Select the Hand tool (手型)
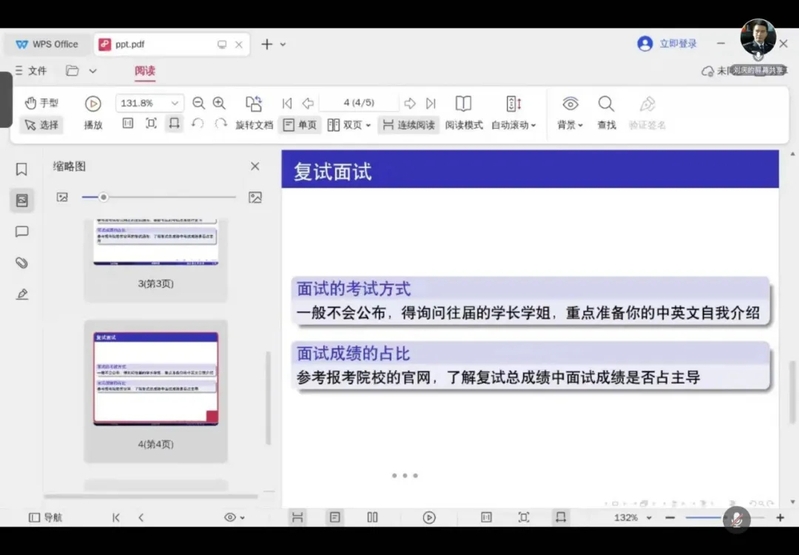Screen dimensions: 799x555 pyautogui.click(x=41, y=103)
